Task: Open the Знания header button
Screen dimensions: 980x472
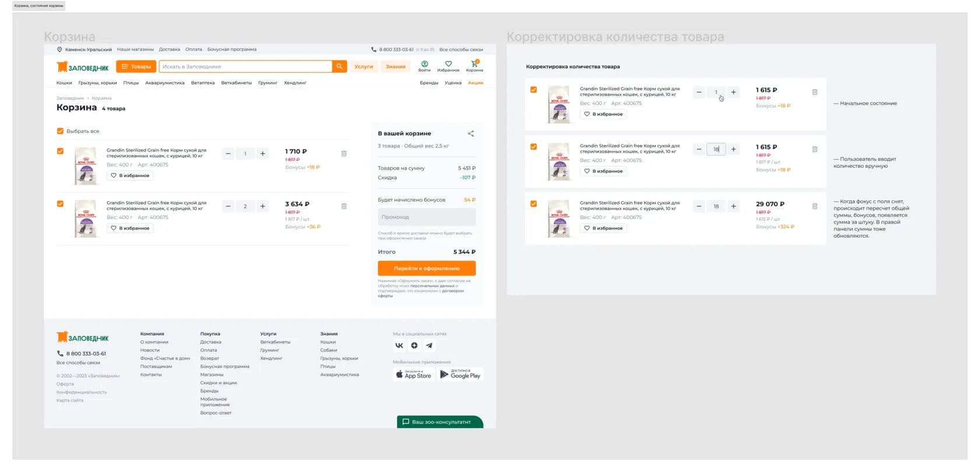Action: pyautogui.click(x=395, y=66)
